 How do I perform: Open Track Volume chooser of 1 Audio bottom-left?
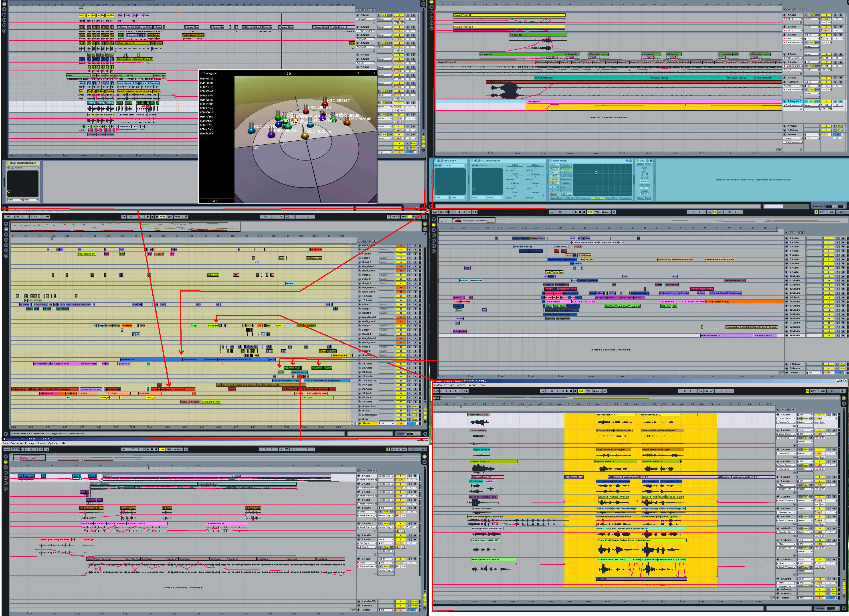point(367,480)
